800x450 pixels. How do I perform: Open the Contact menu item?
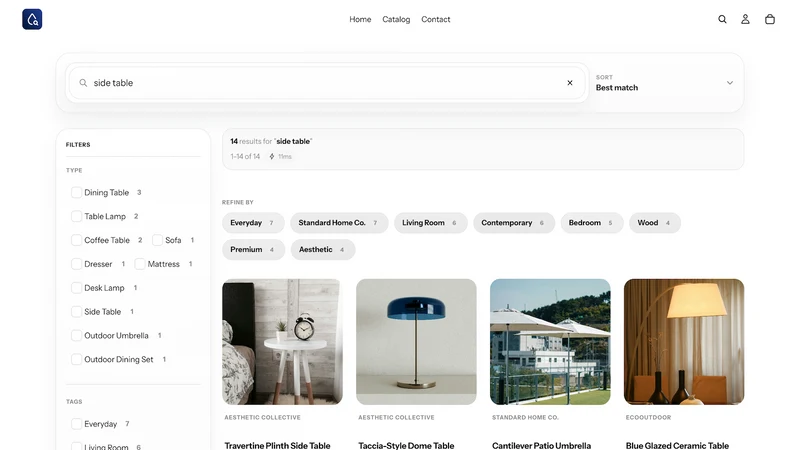pos(436,19)
